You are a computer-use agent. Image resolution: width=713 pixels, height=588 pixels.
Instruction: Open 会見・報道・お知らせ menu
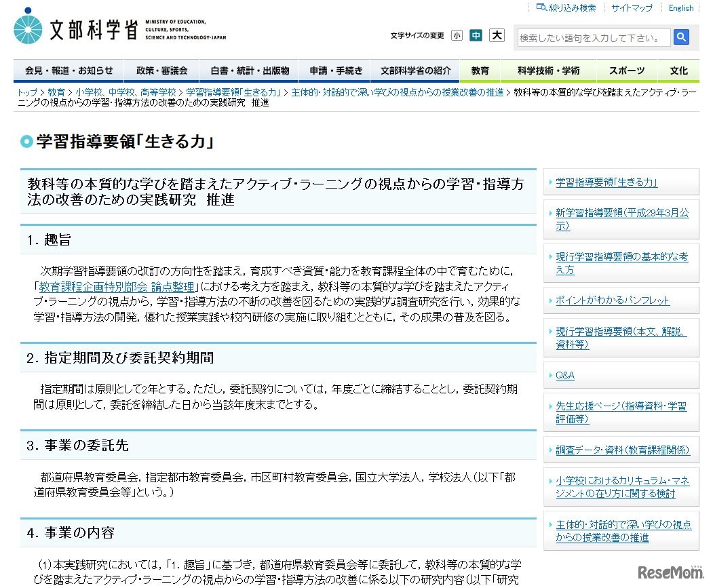(x=69, y=71)
